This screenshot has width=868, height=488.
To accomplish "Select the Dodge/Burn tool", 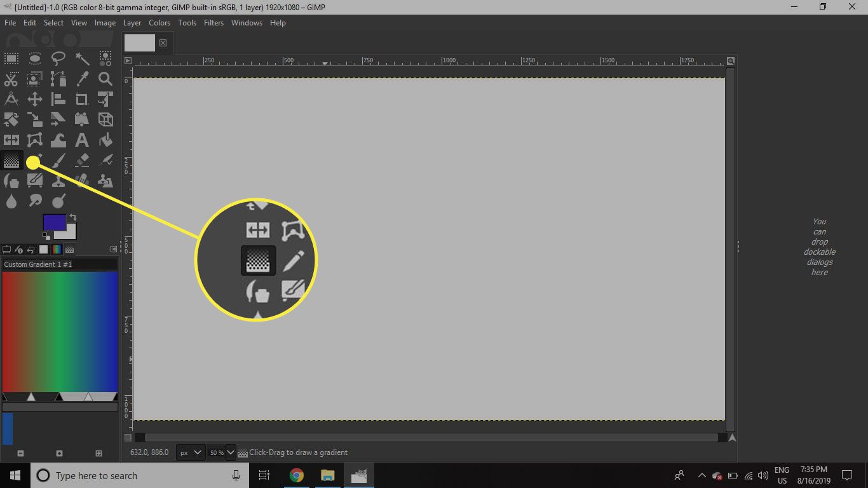I will pos(58,201).
